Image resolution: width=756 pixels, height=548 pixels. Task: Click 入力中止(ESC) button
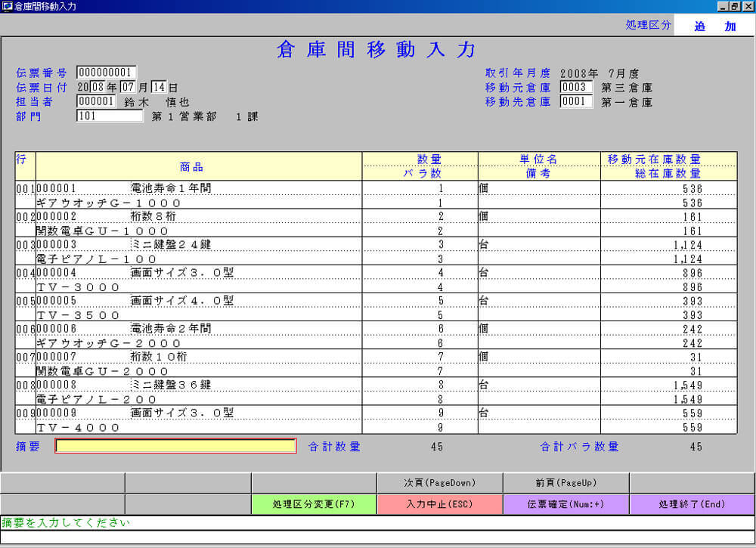pyautogui.click(x=440, y=504)
